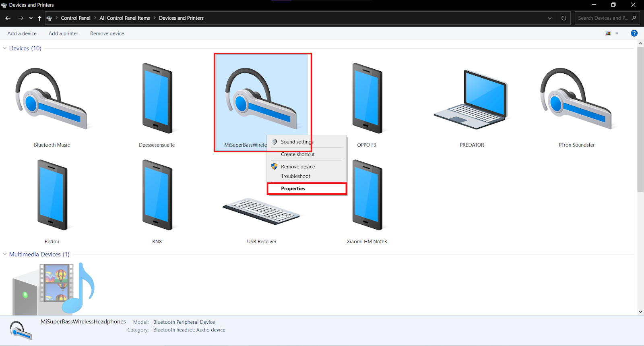Click the PREDATOR device label

pyautogui.click(x=472, y=145)
